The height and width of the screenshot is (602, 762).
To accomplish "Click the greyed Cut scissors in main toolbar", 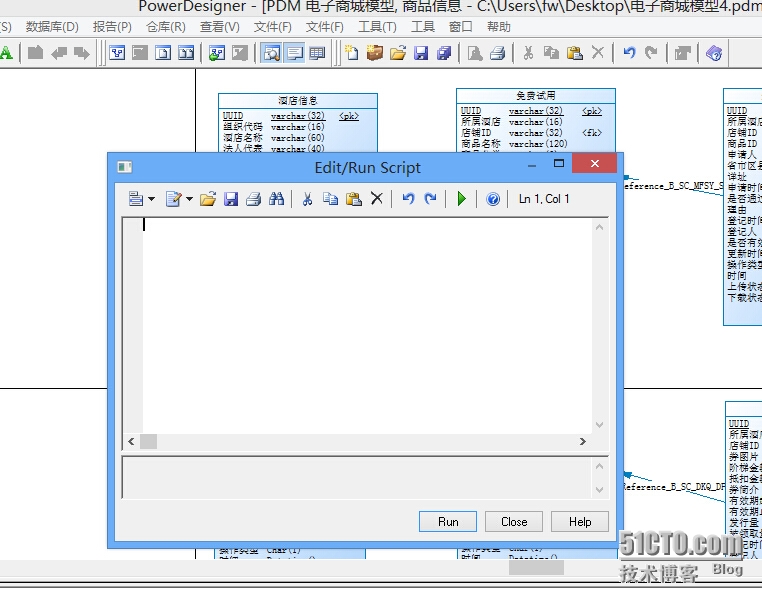I will point(528,52).
